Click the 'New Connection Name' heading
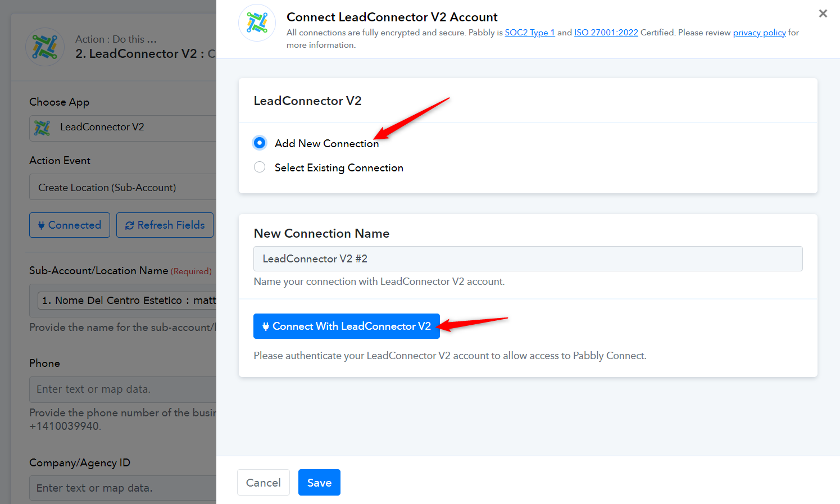Viewport: 840px width, 504px height. point(321,233)
